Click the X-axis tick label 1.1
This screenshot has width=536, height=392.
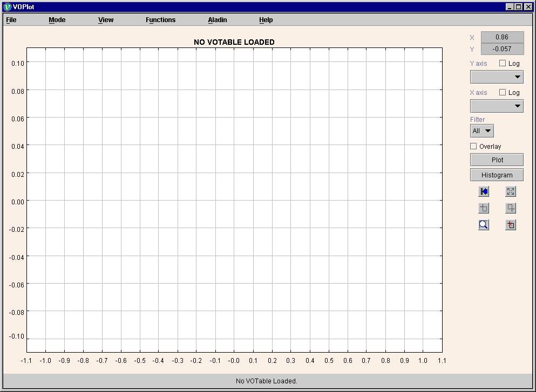coord(442,361)
